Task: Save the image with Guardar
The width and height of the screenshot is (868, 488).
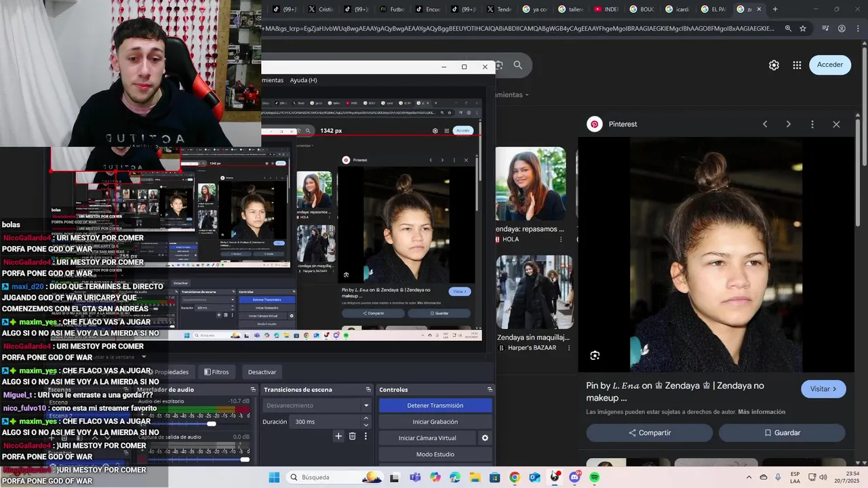Action: [x=782, y=432]
